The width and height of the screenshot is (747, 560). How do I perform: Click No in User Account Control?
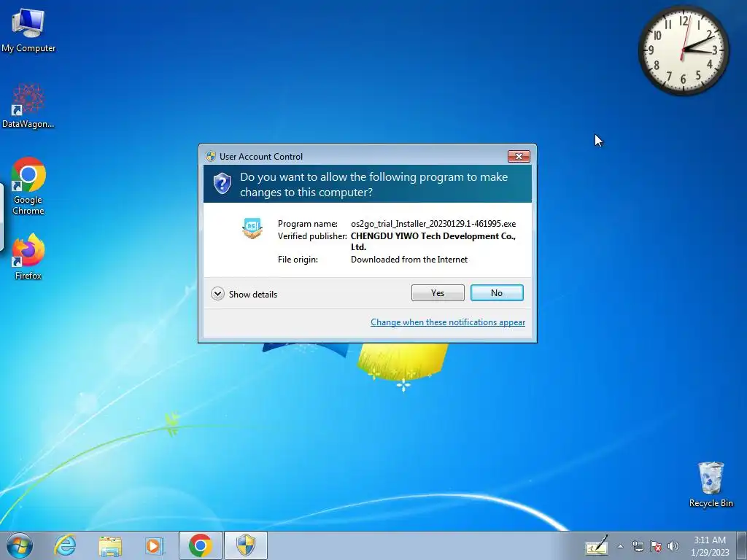pyautogui.click(x=497, y=293)
